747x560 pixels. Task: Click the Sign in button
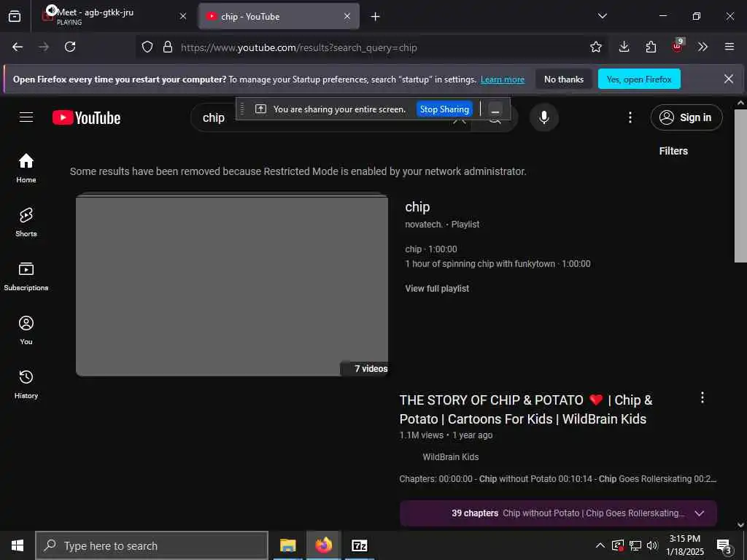[x=686, y=117]
